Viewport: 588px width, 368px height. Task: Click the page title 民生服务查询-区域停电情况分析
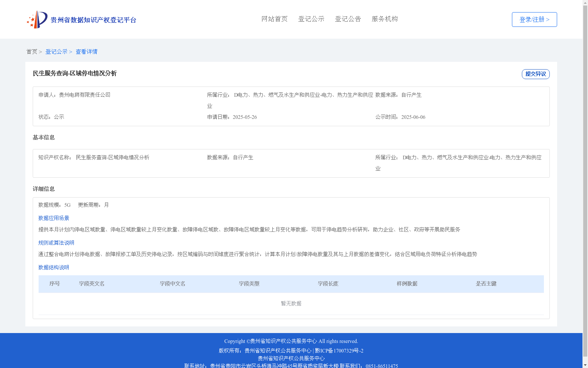(x=74, y=74)
